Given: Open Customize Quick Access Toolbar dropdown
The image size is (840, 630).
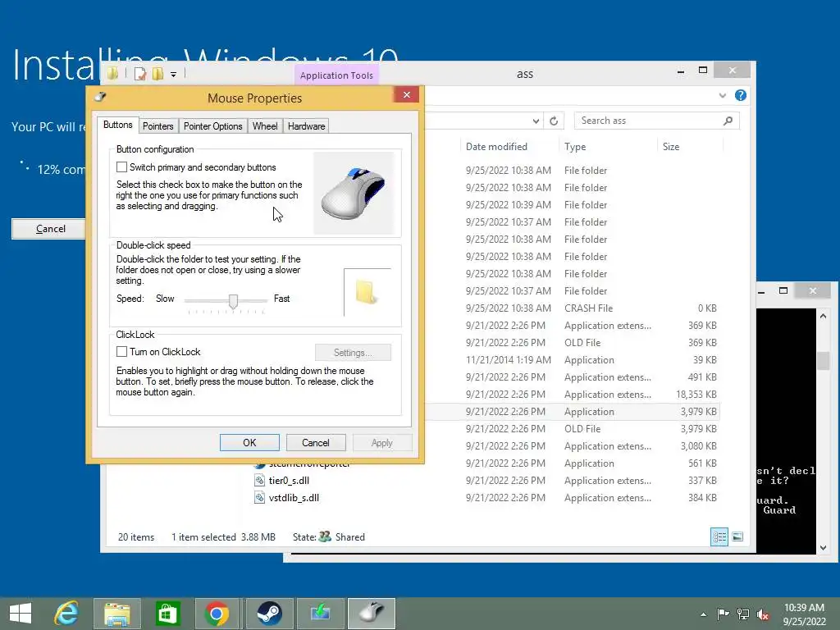Looking at the screenshot, I should 174,75.
